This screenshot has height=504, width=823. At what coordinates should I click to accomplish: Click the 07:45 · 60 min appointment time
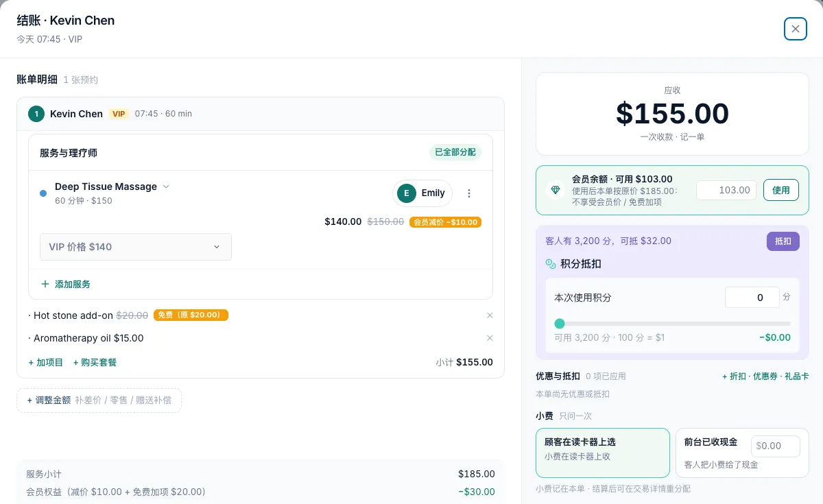[x=163, y=114]
